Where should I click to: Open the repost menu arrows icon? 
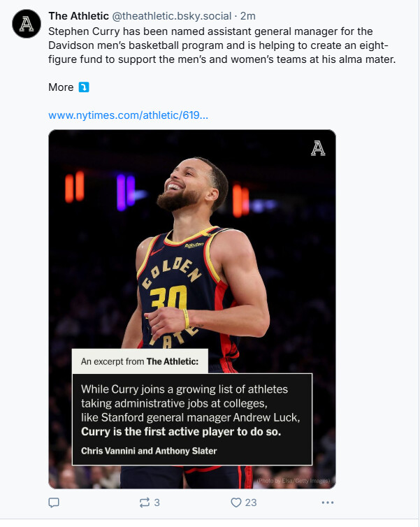coord(145,503)
